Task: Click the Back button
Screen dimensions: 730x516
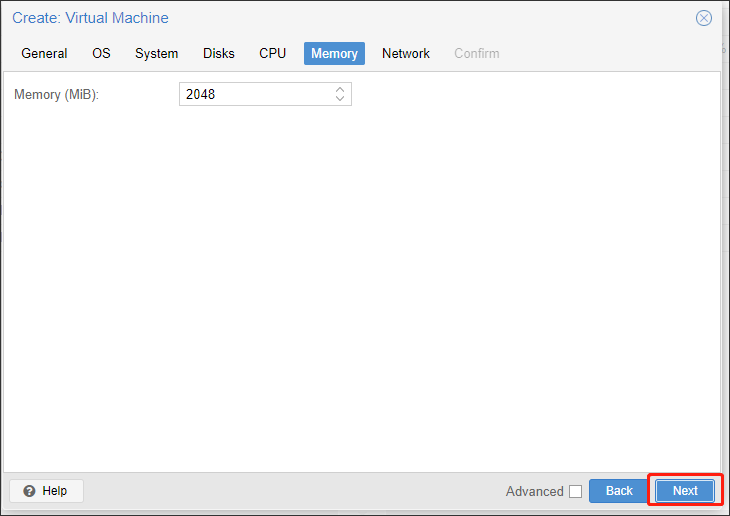Action: pyautogui.click(x=619, y=491)
